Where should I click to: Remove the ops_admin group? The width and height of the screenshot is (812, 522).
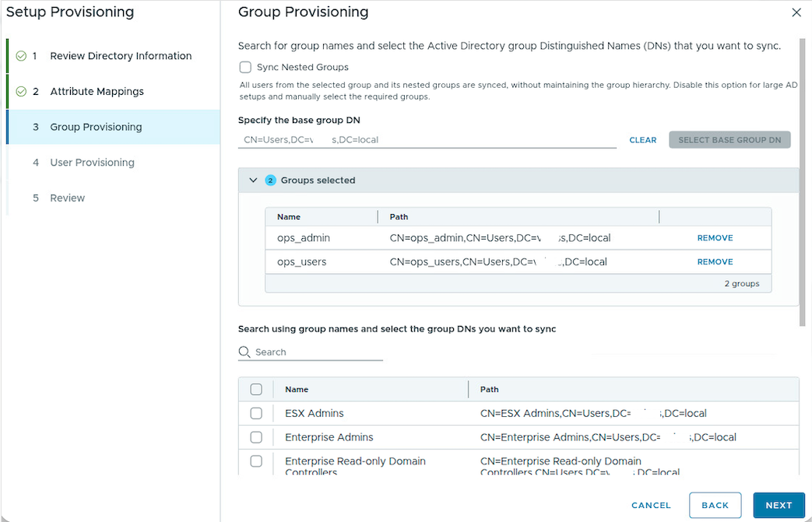[715, 237]
